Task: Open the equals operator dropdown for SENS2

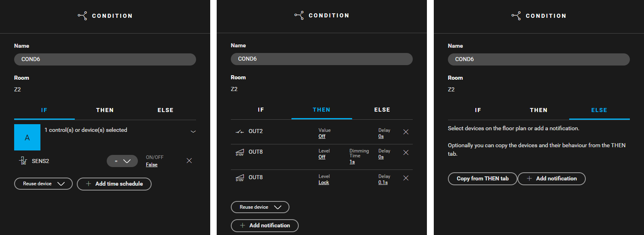Action: pyautogui.click(x=122, y=161)
